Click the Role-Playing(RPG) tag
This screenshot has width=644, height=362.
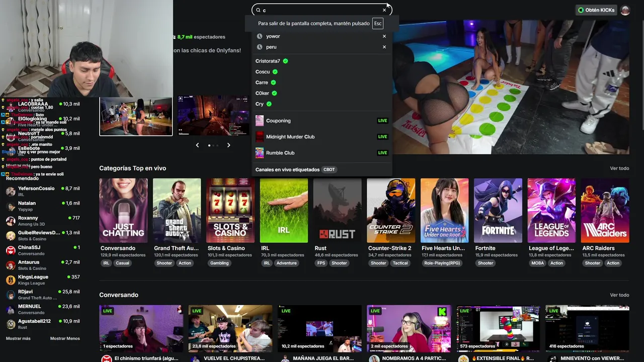click(442, 263)
